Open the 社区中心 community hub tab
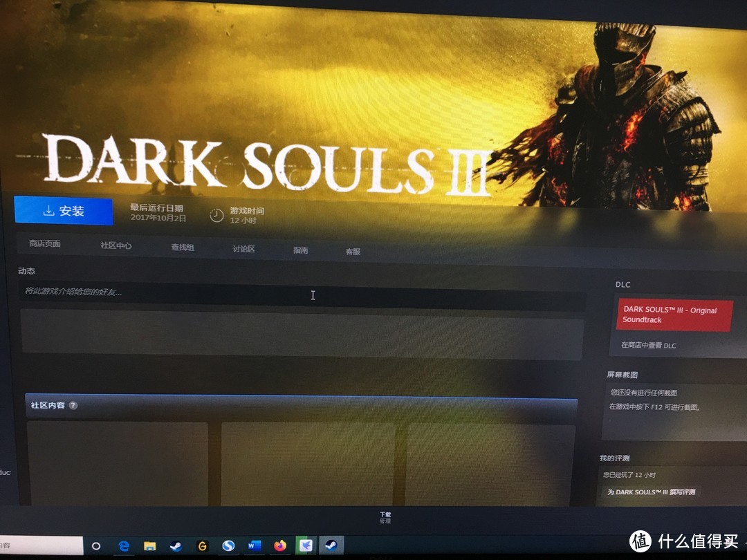Screen dimensions: 747x560 pyautogui.click(x=116, y=245)
